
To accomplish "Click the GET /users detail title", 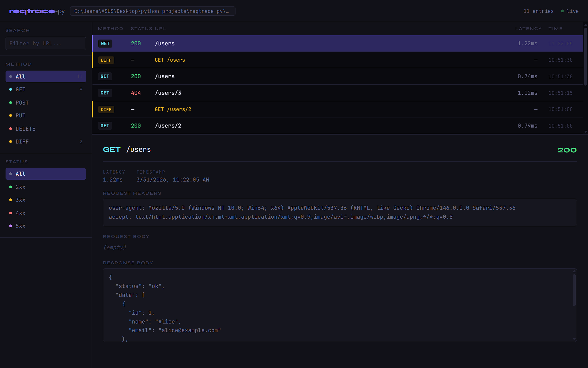I will [127, 150].
